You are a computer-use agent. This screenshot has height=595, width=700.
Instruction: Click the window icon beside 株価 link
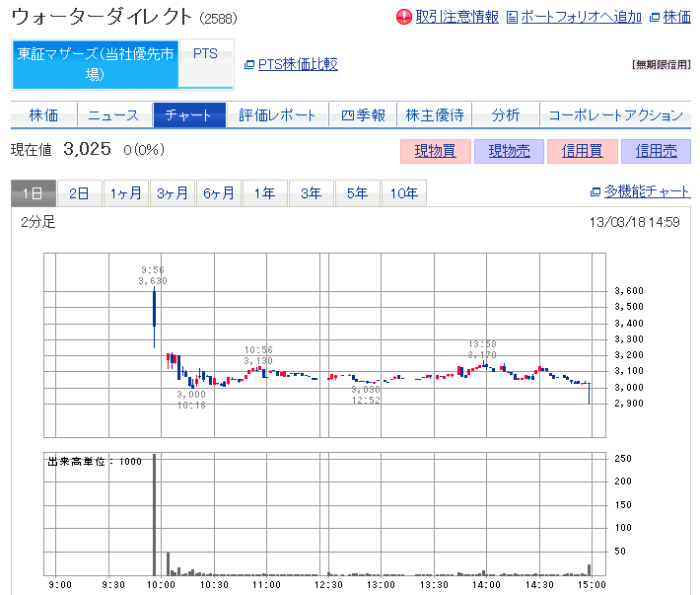point(655,17)
